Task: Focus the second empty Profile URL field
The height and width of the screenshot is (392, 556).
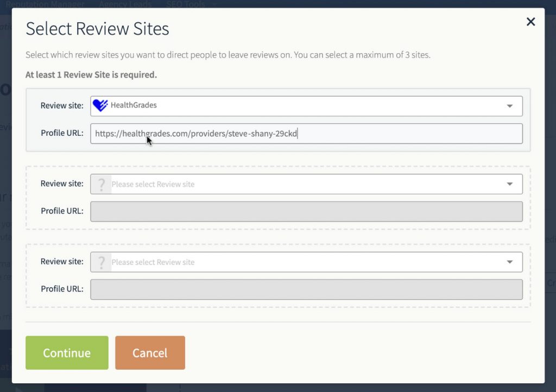Action: 306,212
